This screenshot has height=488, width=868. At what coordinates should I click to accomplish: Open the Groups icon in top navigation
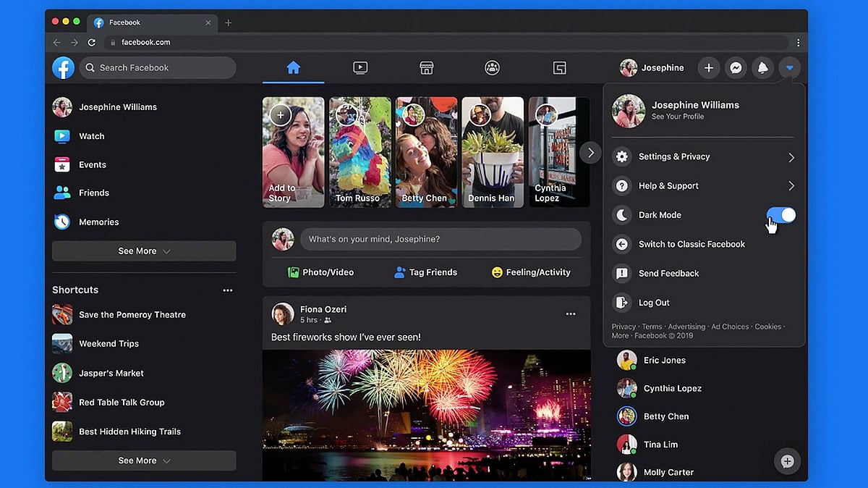492,68
